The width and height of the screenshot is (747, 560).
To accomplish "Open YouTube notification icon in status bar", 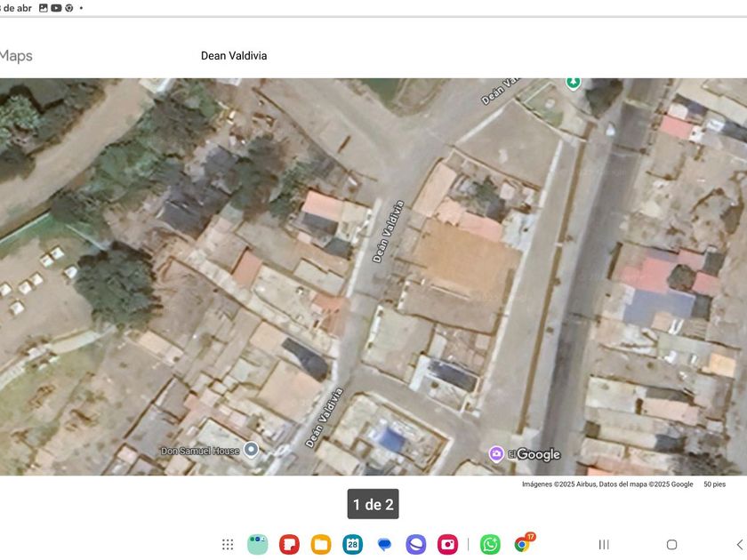I will click(x=56, y=8).
